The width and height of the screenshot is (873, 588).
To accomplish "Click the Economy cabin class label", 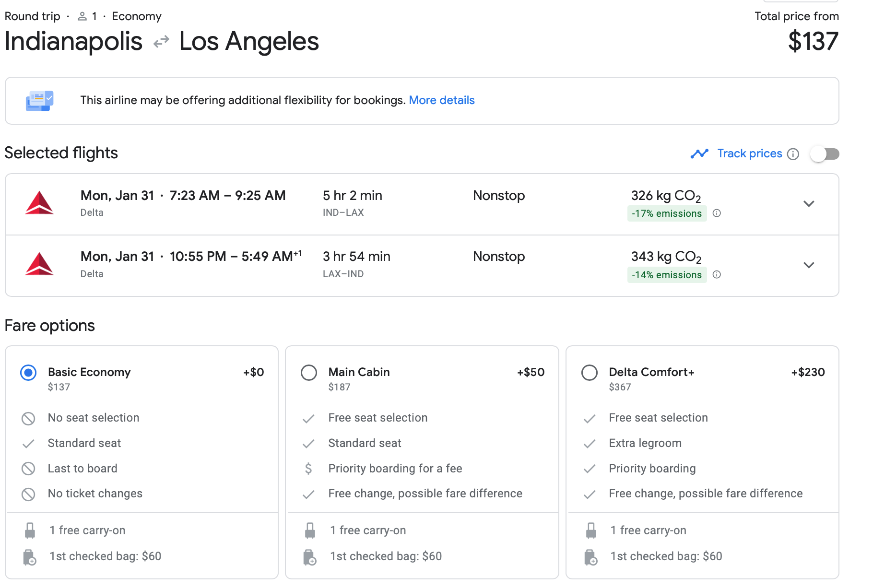I will point(137,16).
